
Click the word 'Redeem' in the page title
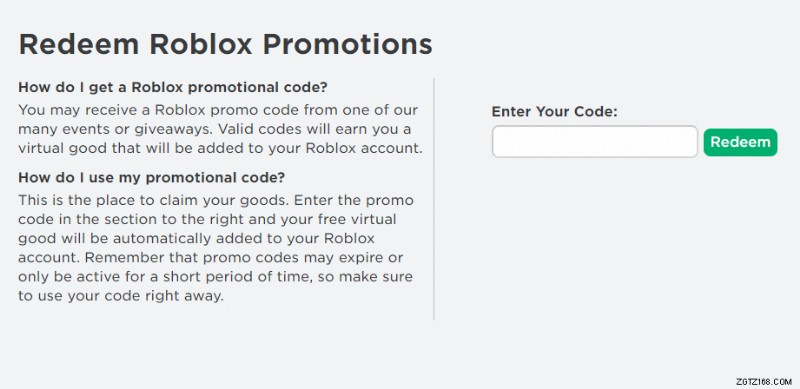click(79, 44)
